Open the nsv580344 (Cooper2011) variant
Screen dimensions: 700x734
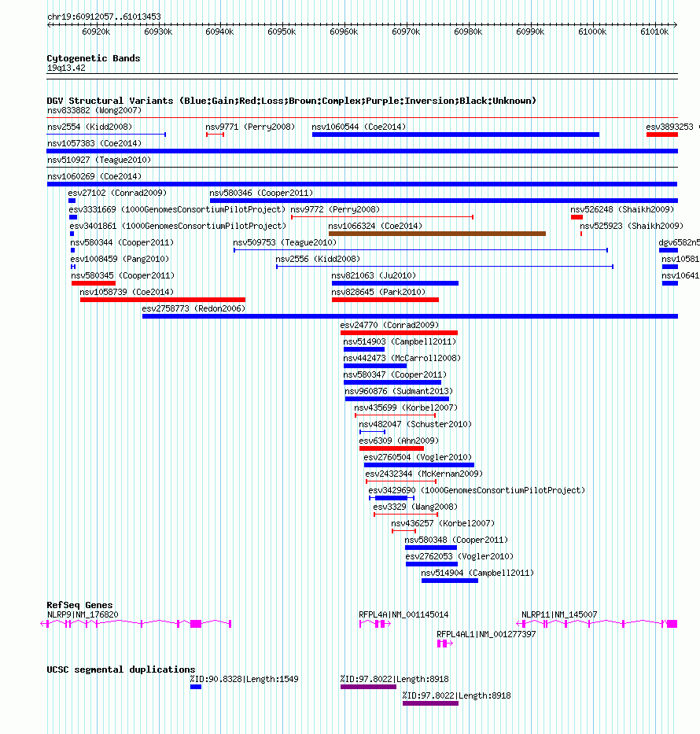pyautogui.click(x=122, y=242)
